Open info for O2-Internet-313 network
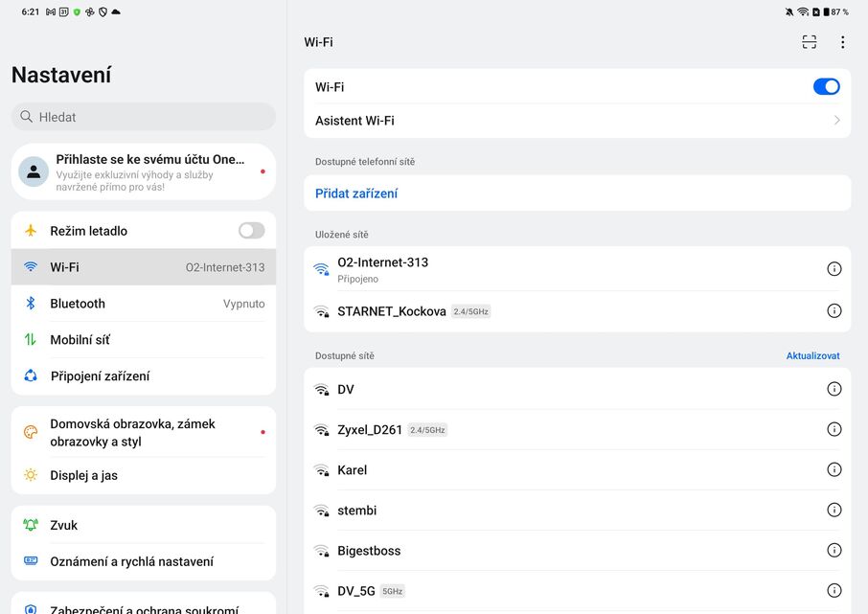The height and width of the screenshot is (614, 868). coord(834,269)
